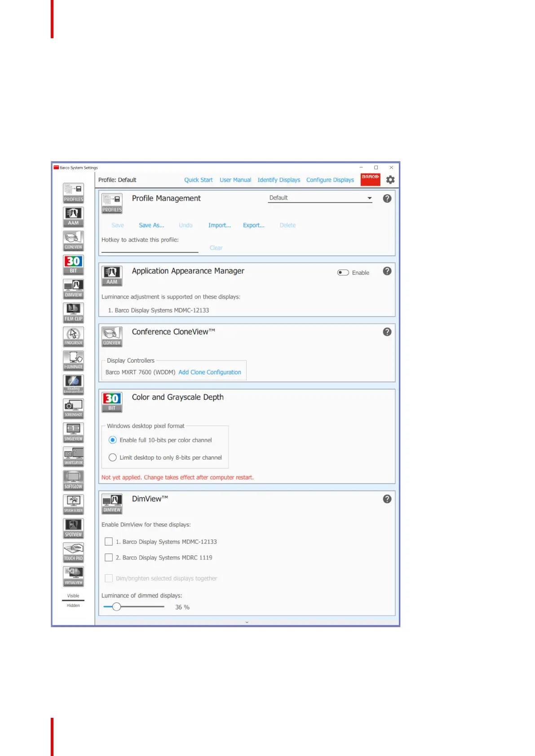Open settings via the gear icon
Image resolution: width=535 pixels, height=756 pixels.
click(x=390, y=180)
